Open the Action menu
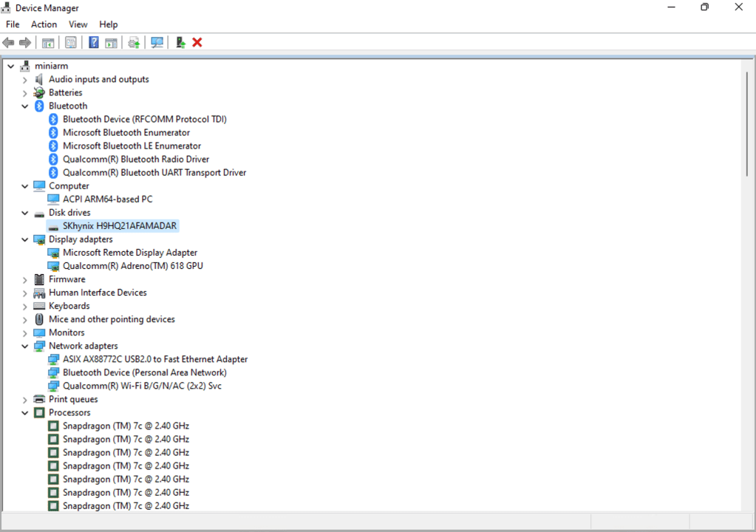Image resolution: width=756 pixels, height=532 pixels. coord(44,24)
